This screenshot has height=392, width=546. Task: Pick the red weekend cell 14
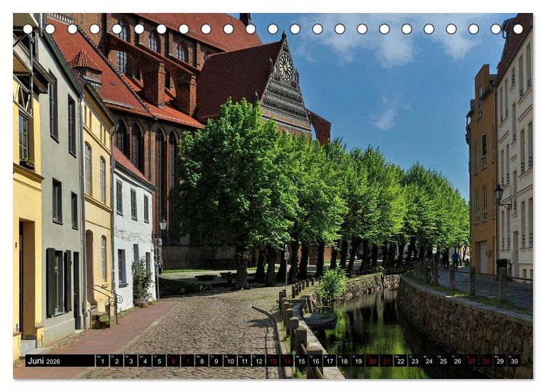point(287,361)
